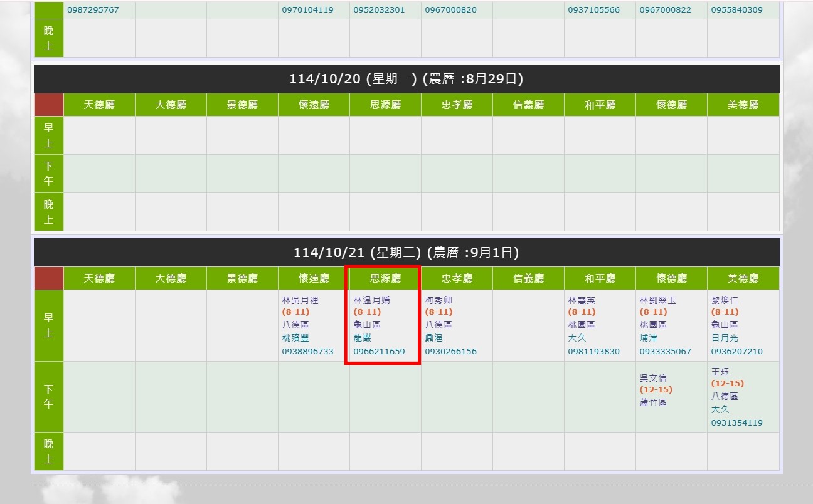813x504 pixels.
Task: Click phone number 0987295767 at top
Action: 93,10
